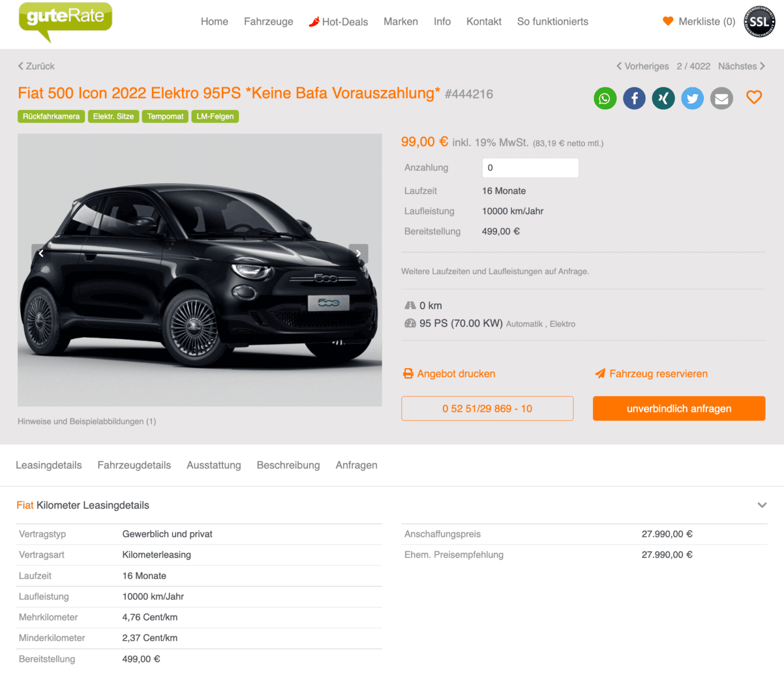
Task: Click the Fiat brand link in Leasingdetails heading
Action: click(25, 505)
